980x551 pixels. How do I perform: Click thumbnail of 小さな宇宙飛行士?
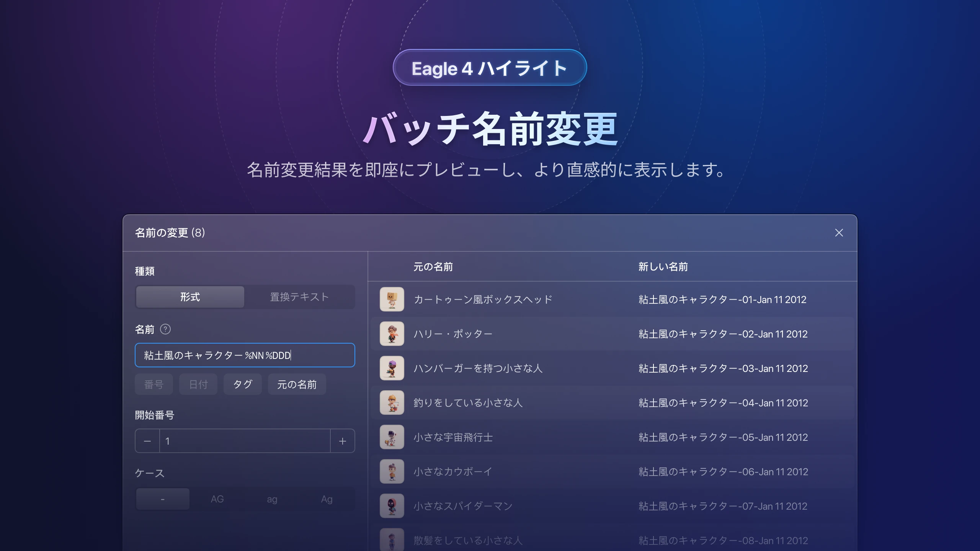392,437
